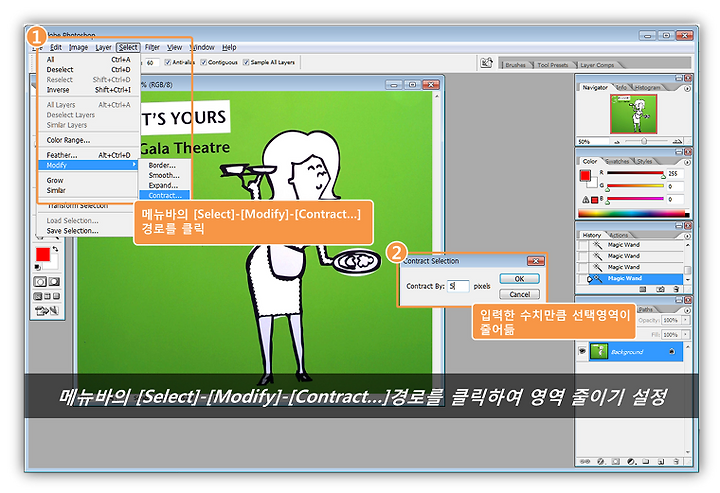
Task: Choose Color Range... from the Select menu
Action: click(x=88, y=140)
